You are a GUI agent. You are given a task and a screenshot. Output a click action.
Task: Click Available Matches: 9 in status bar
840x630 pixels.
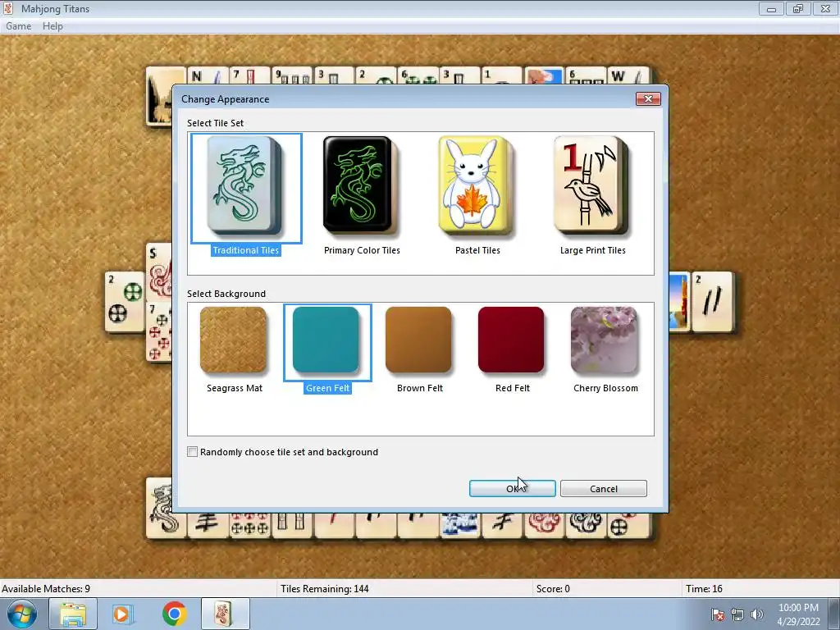(46, 589)
